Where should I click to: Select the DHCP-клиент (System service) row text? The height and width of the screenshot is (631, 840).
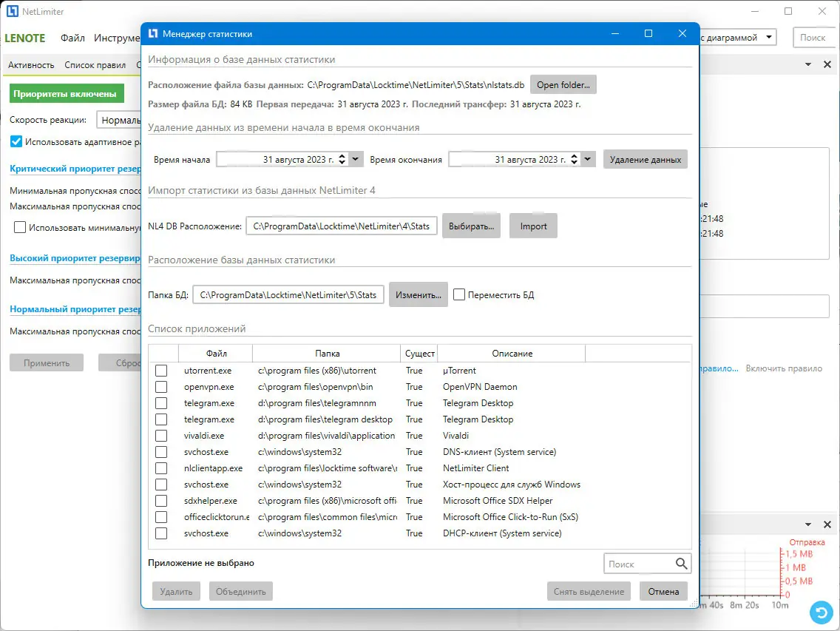(x=502, y=533)
